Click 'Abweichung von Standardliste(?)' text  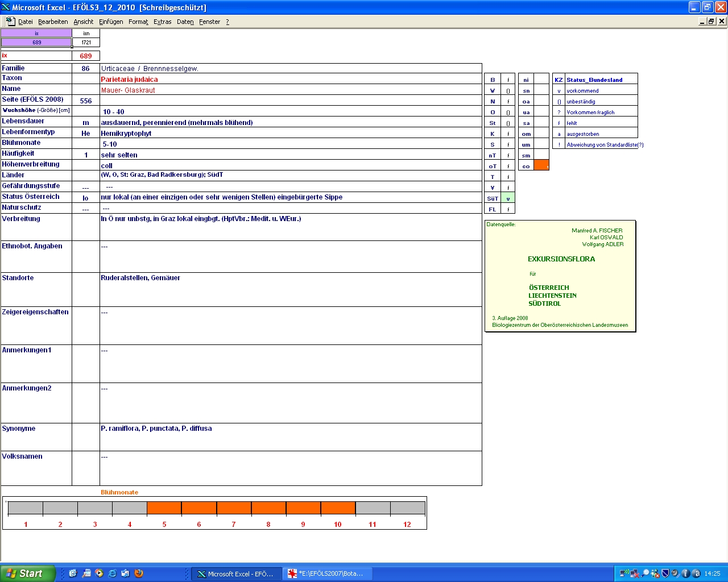605,144
